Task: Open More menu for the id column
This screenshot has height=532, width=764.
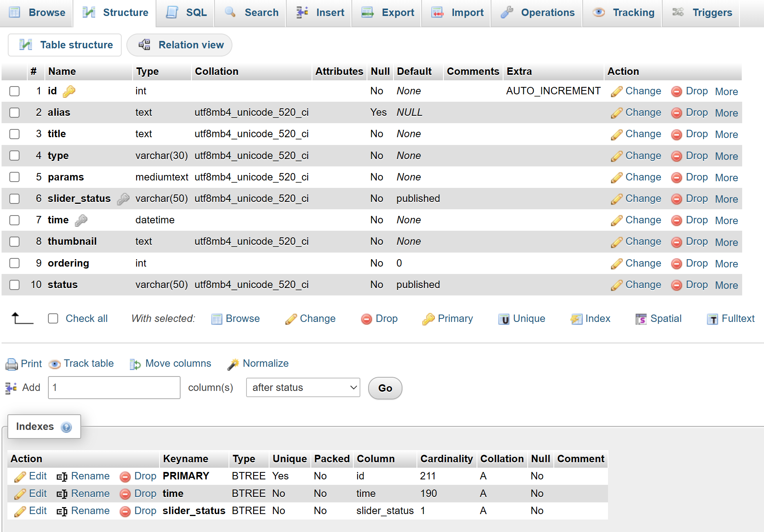Action: [726, 92]
